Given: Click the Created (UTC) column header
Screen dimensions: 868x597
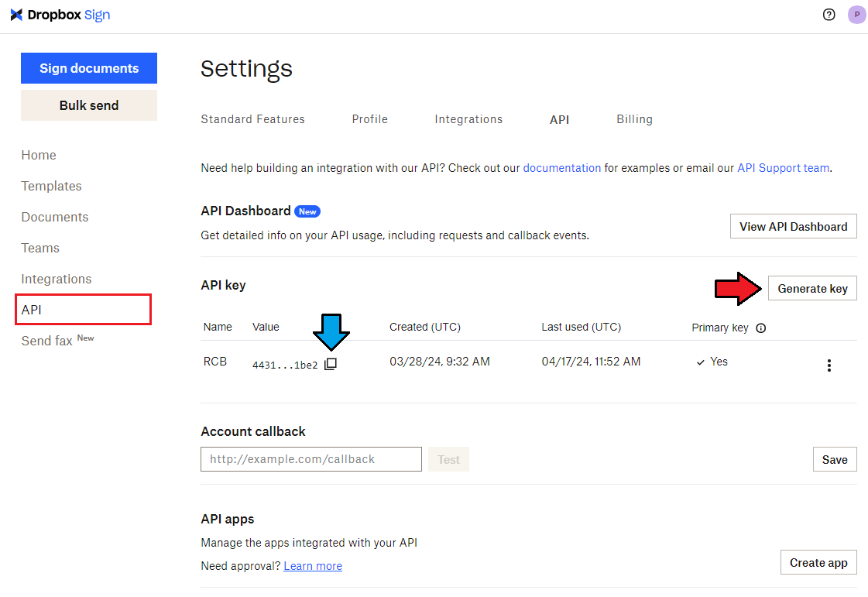Looking at the screenshot, I should [424, 328].
